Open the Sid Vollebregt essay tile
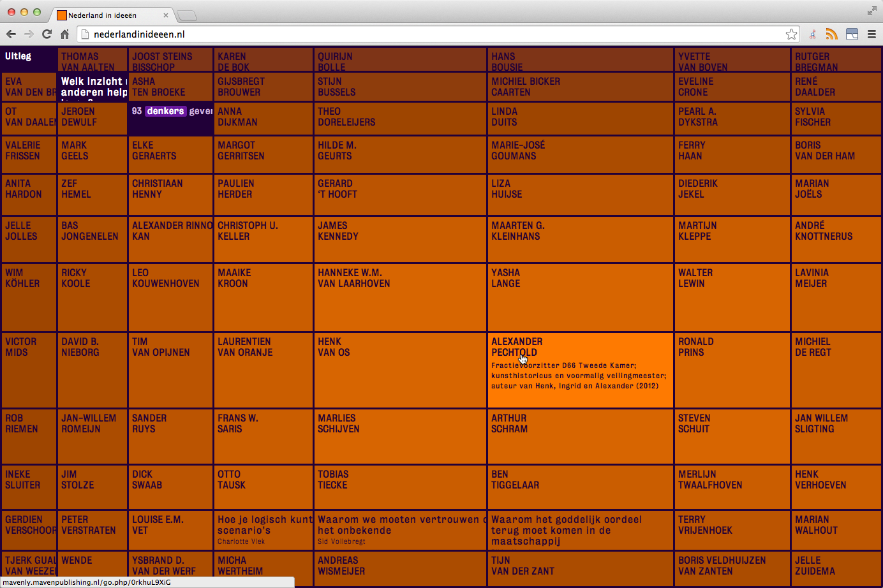883x588 pixels. (x=400, y=530)
